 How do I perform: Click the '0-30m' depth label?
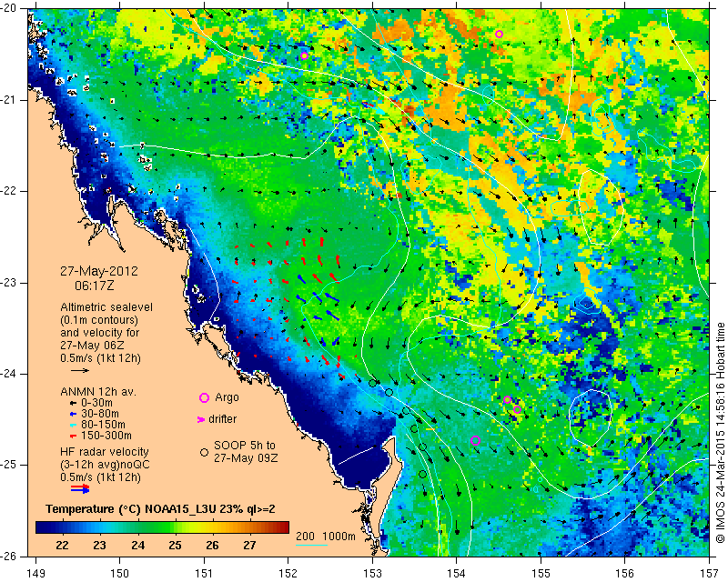(96, 403)
